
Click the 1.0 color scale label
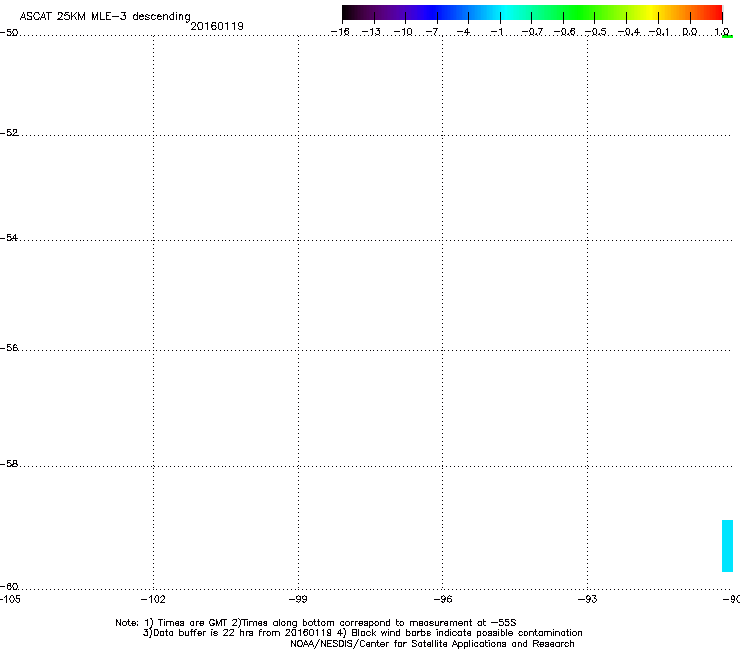pyautogui.click(x=722, y=32)
